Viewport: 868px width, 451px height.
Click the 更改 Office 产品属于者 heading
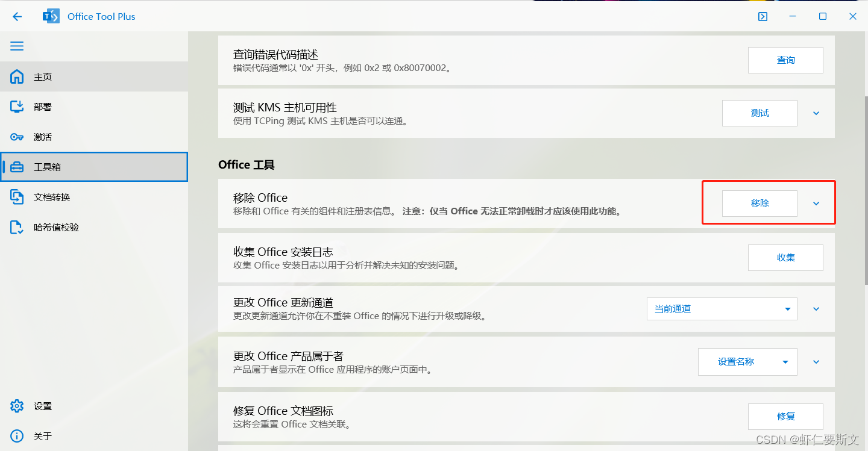288,356
